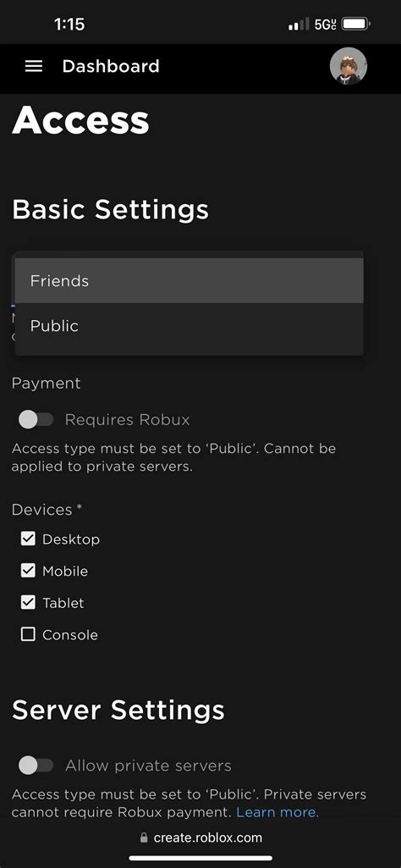Tap the create.roblox.com address bar
This screenshot has width=401, height=868.
[200, 838]
